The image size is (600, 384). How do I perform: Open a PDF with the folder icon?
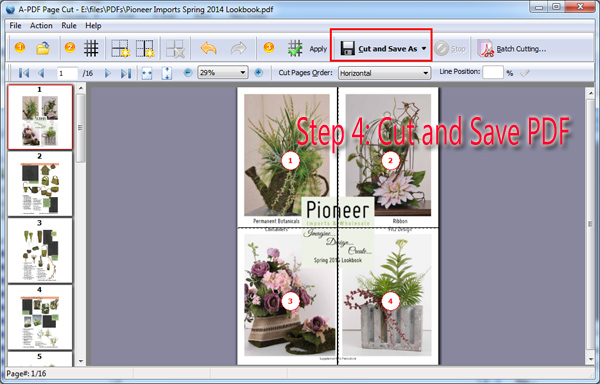click(x=43, y=48)
